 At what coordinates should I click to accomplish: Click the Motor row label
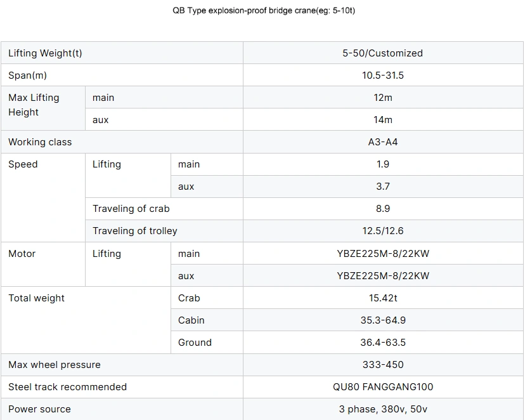(x=22, y=254)
